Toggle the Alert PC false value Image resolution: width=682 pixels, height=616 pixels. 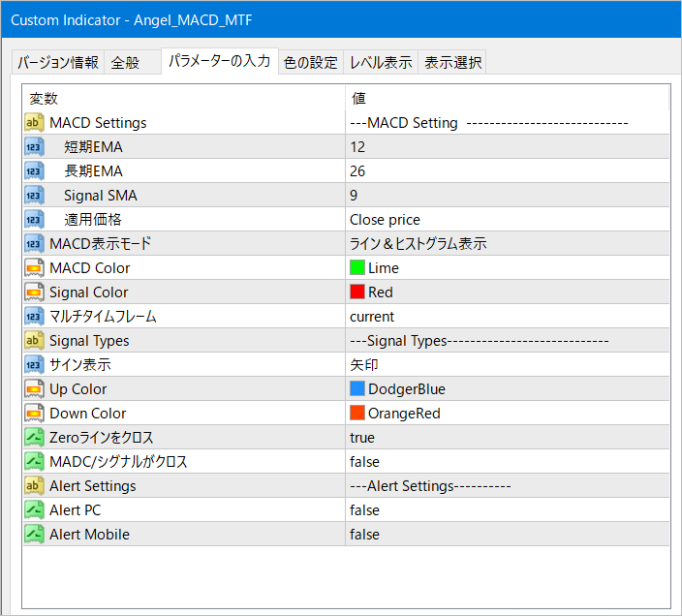click(x=364, y=510)
